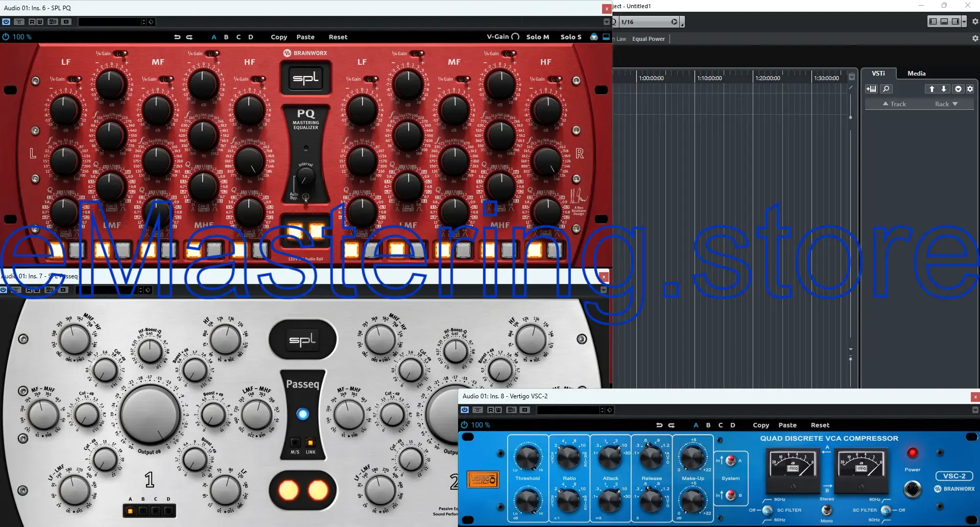This screenshot has height=527, width=980.
Task: Select preset slot A in SPL PQ
Action: pyautogui.click(x=214, y=37)
